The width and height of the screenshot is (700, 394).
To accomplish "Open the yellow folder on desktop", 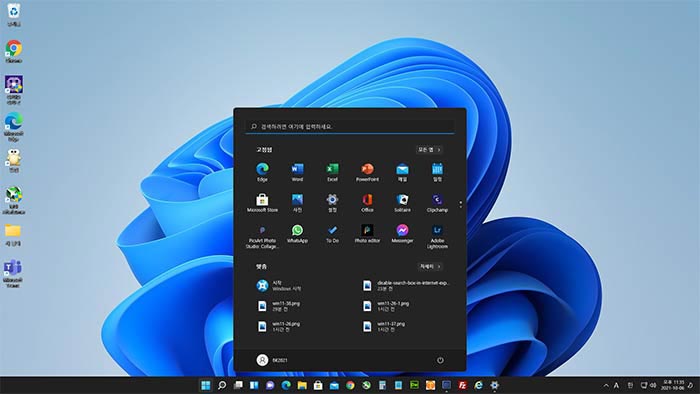I will 13,235.
